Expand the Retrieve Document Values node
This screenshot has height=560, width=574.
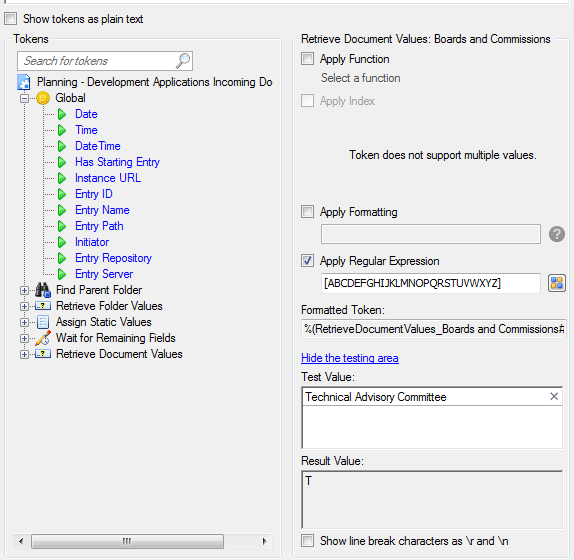click(24, 354)
